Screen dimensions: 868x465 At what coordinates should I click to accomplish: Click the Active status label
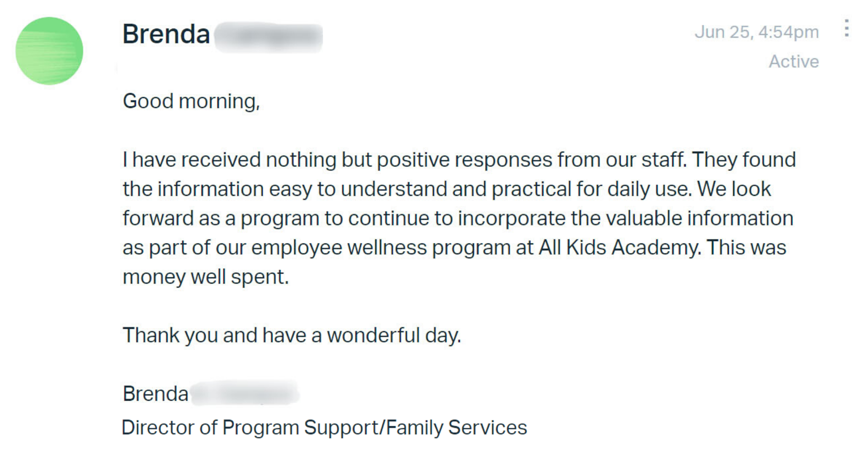point(794,62)
